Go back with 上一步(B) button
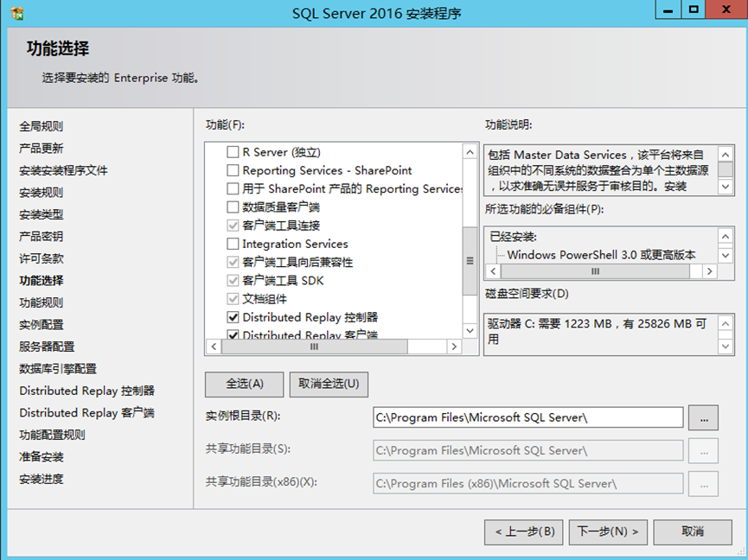This screenshot has width=748, height=560. 524,531
